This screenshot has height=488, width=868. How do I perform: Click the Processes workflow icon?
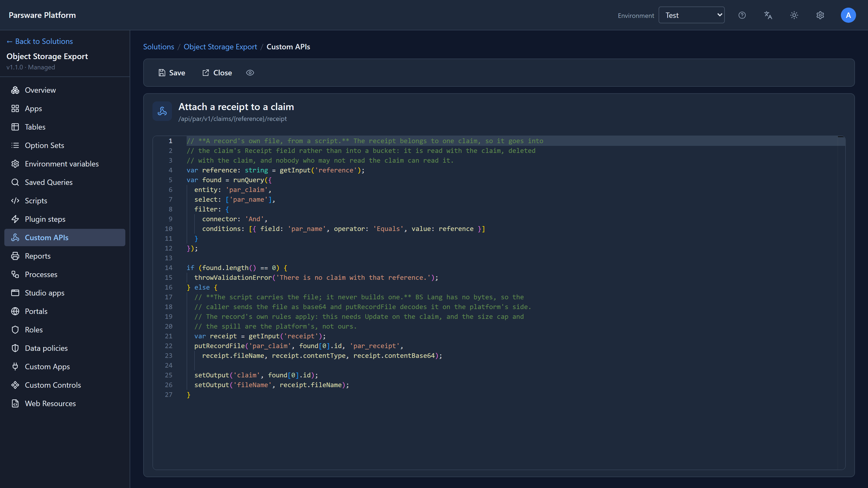click(x=15, y=274)
